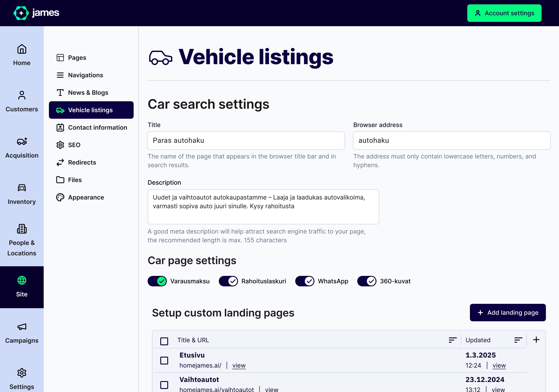Disable the Varausmaksu toggle
The width and height of the screenshot is (559, 392).
click(157, 281)
